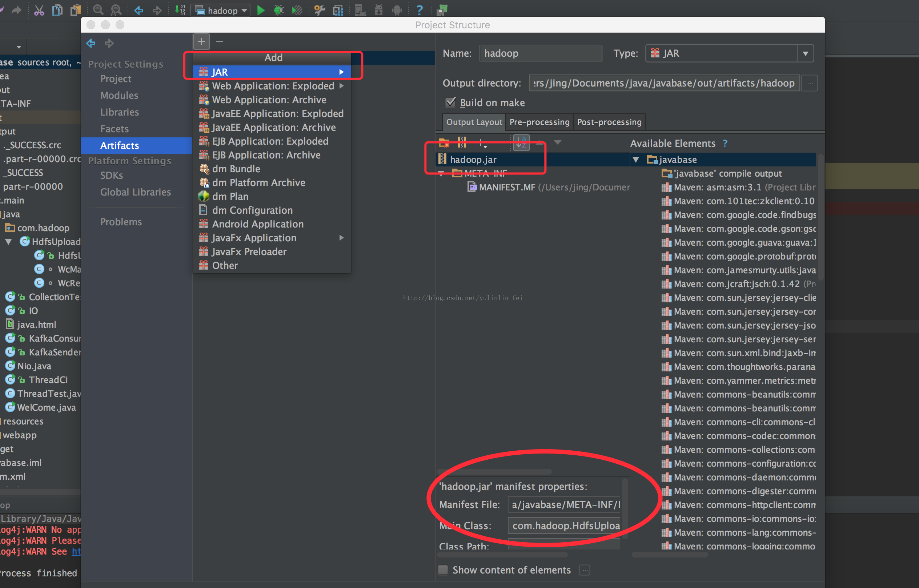Screen dimensions: 919x588
Task: Toggle Show content of elements checkbox
Action: (443, 570)
